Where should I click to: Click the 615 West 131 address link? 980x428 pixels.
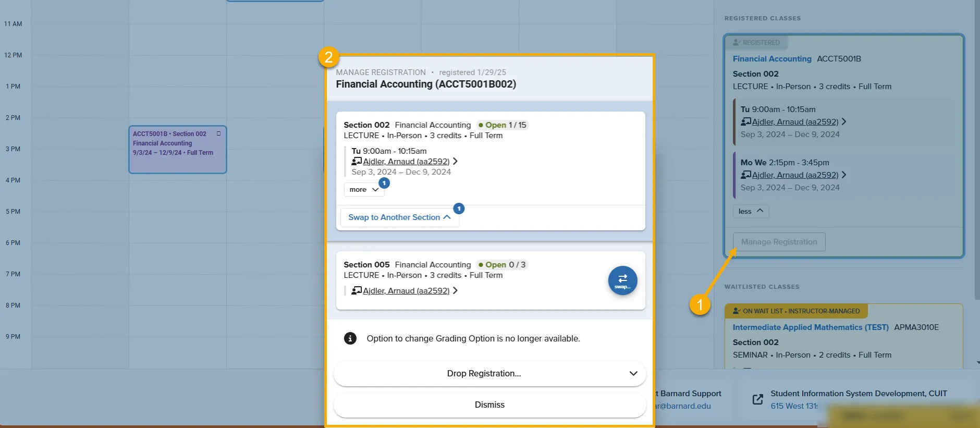pos(794,406)
